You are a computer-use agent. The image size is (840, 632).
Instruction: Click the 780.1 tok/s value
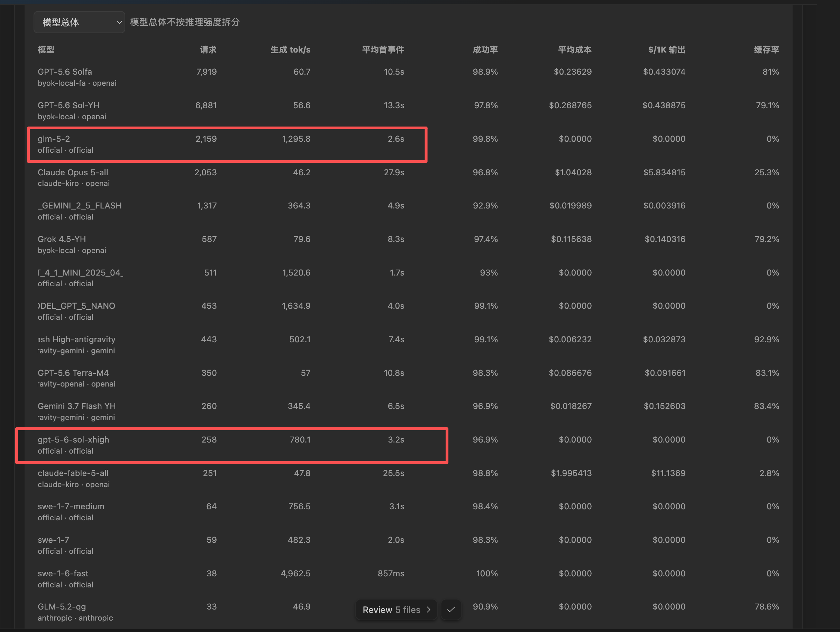coord(300,440)
